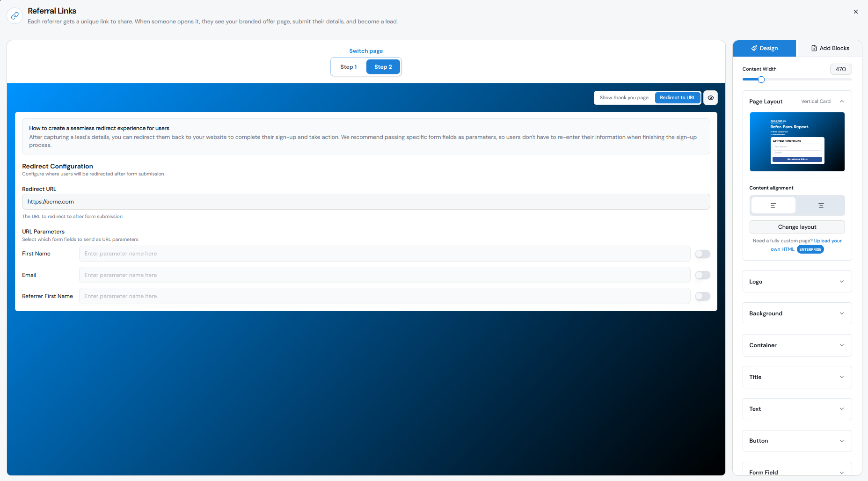Click the Redirect URL input field
The image size is (868, 481).
pyautogui.click(x=366, y=202)
